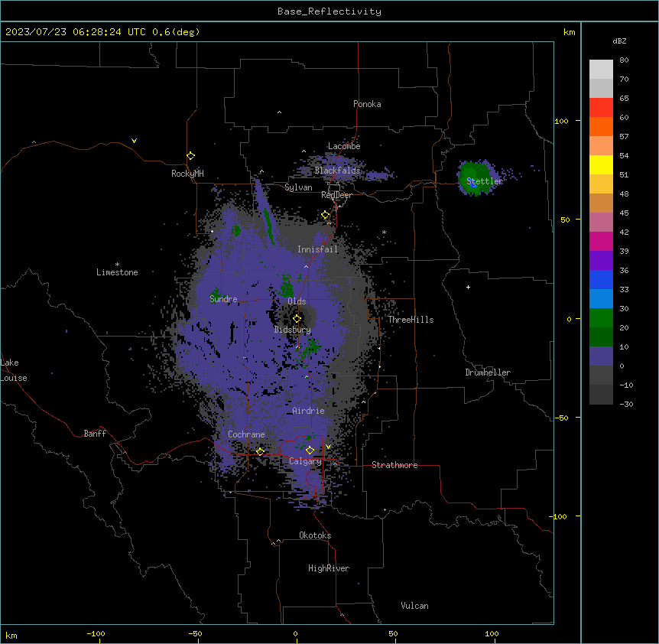Select the 57 value on the dBZ legend
Screen dimensions: 659x644
(x=624, y=137)
